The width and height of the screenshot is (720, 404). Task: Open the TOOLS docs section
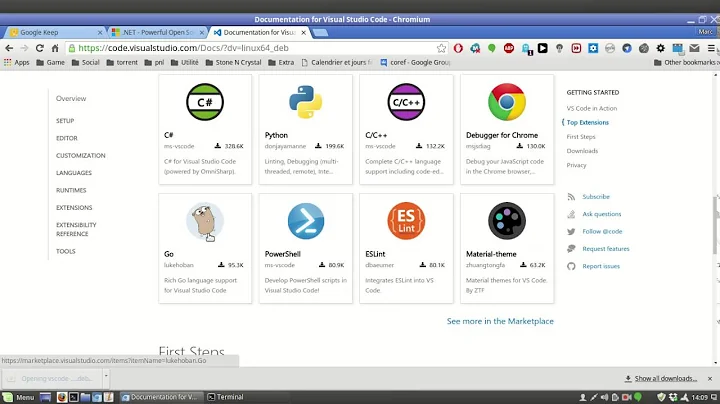click(66, 252)
